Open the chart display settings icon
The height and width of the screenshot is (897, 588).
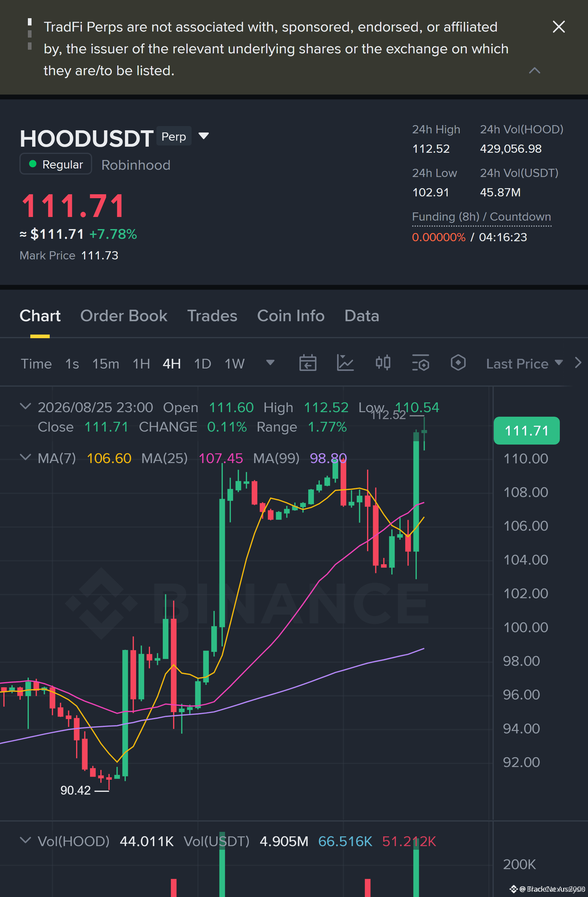pyautogui.click(x=420, y=363)
